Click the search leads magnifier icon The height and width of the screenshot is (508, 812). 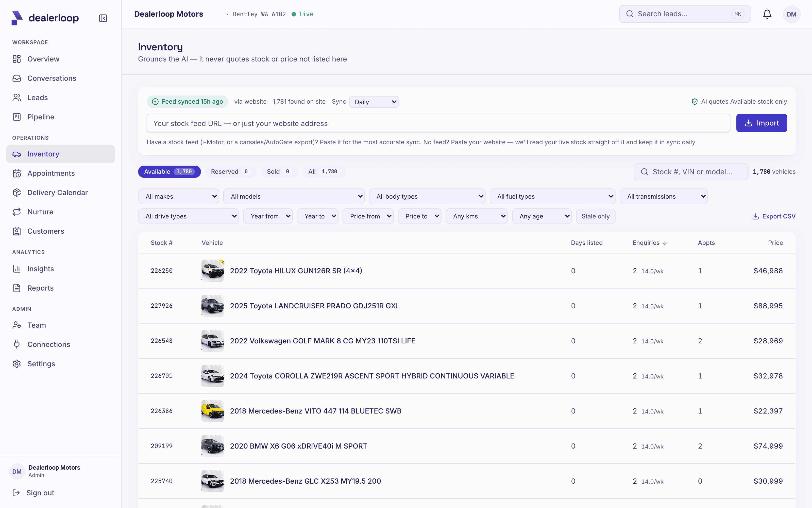(630, 14)
